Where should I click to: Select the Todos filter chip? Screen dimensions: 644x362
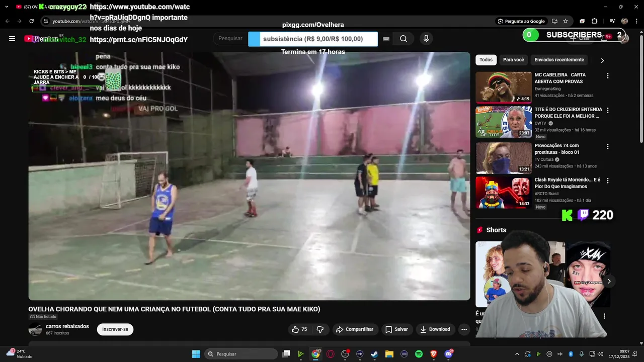(486, 60)
